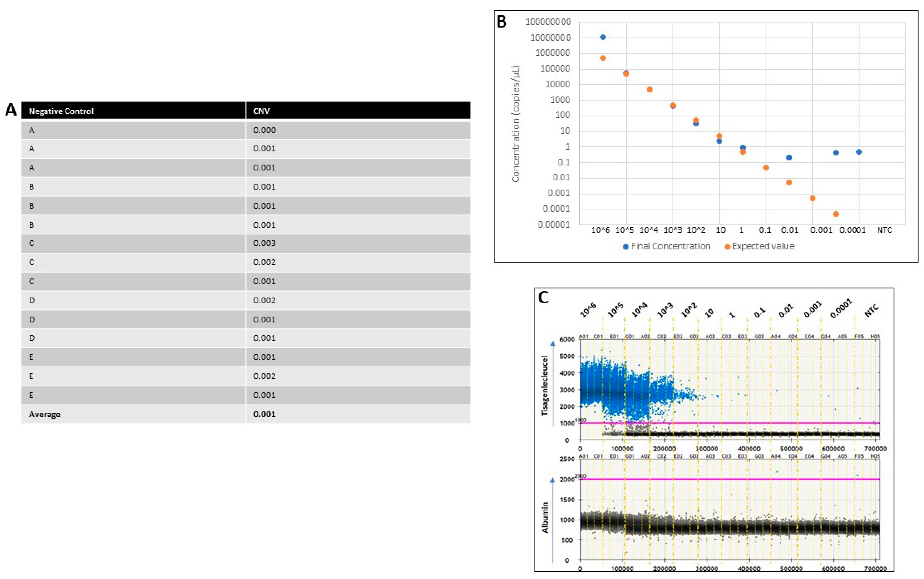This screenshot has width=924, height=579.
Task: Click the "Concentration (copies/µL)" axis title
Action: (x=516, y=123)
